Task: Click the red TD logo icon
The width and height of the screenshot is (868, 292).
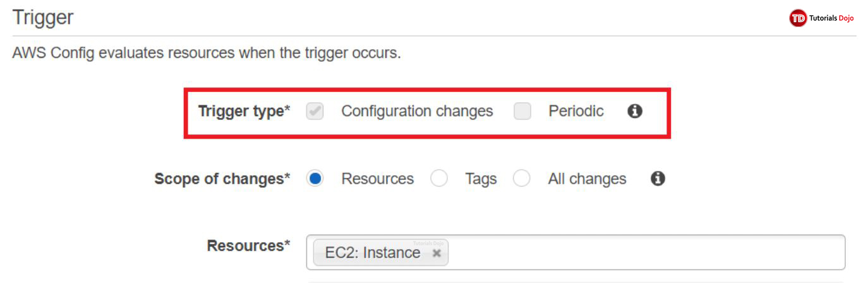Action: (798, 18)
